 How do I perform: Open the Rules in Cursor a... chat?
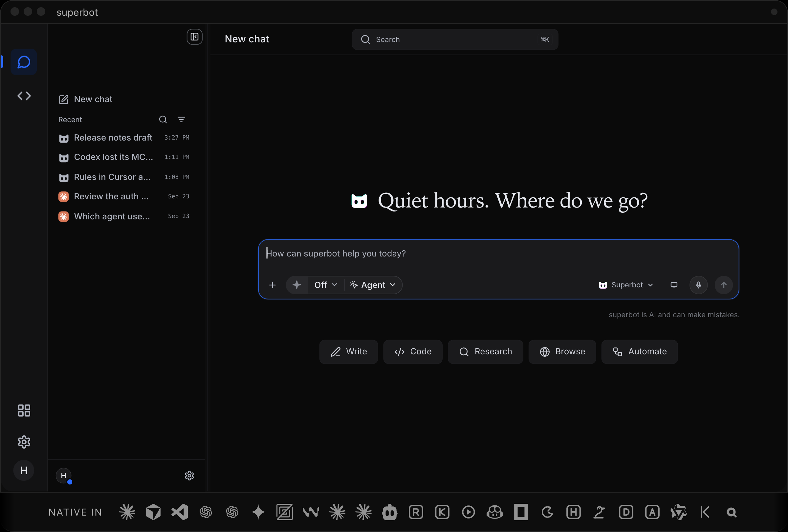pyautogui.click(x=124, y=177)
